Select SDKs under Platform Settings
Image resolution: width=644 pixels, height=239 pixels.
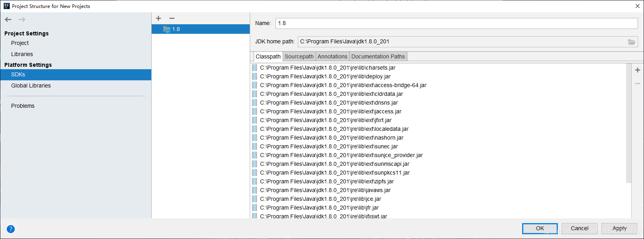[x=76, y=75]
